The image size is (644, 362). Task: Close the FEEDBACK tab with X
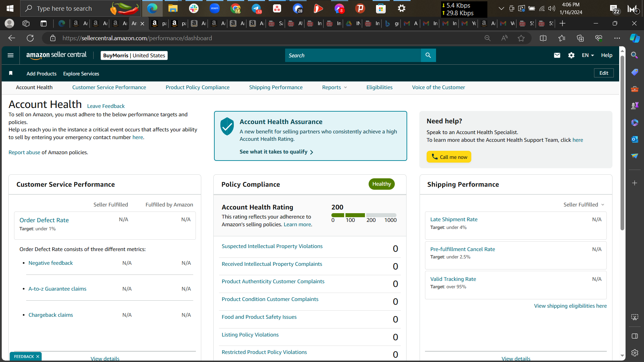pos(38,357)
